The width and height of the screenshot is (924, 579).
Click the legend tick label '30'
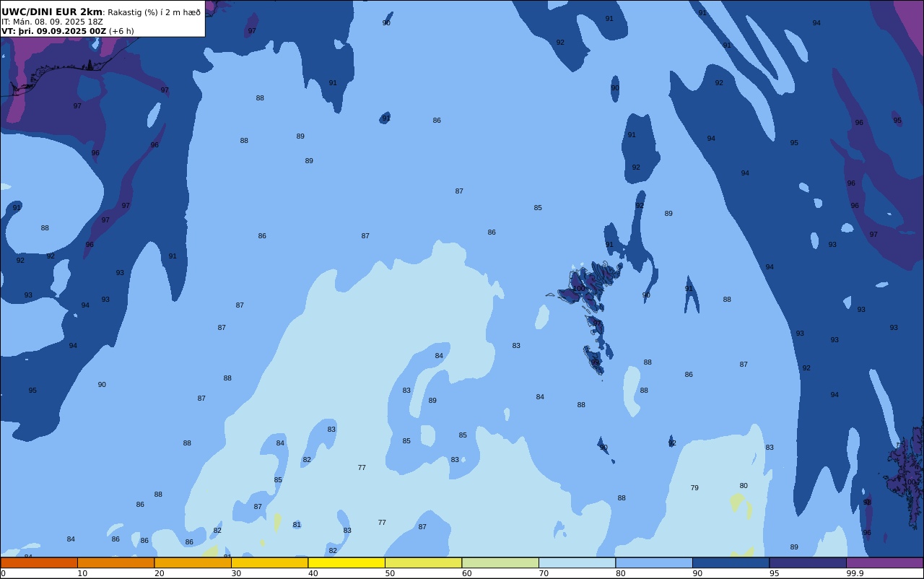(236, 573)
